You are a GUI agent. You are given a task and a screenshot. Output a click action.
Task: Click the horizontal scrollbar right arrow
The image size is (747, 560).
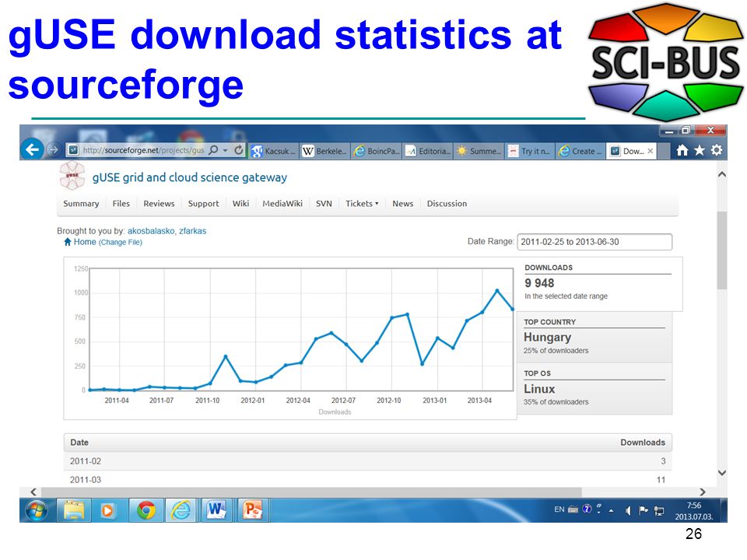pos(703,492)
